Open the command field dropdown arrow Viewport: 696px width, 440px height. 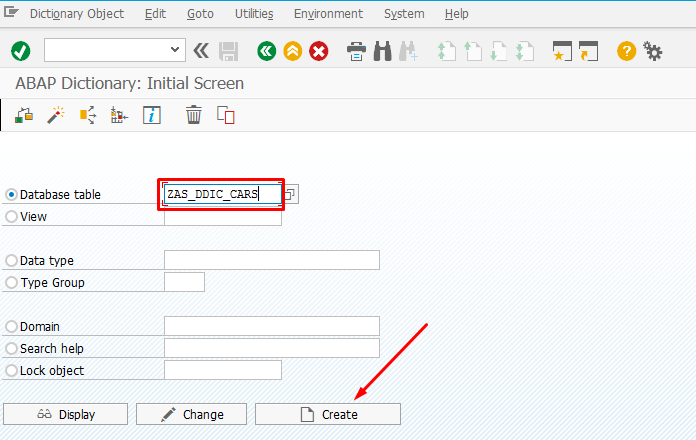(175, 50)
